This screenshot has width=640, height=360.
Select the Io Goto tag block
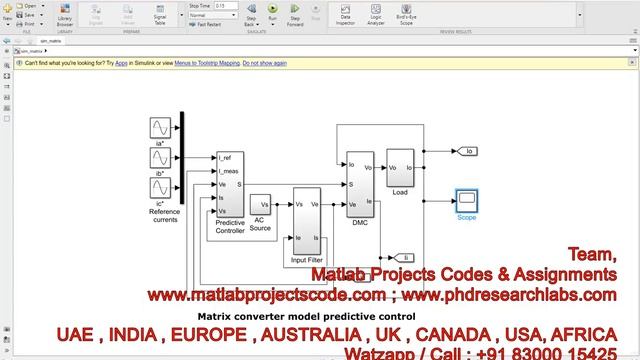click(x=467, y=151)
